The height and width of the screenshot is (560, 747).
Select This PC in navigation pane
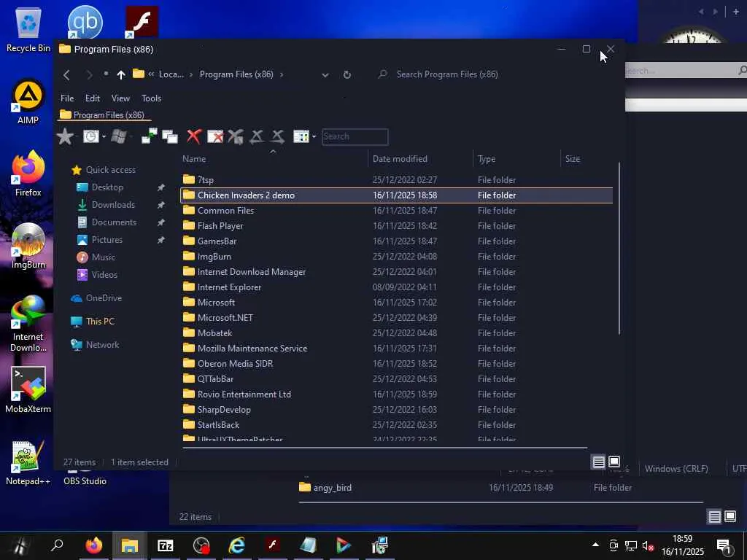click(x=93, y=322)
